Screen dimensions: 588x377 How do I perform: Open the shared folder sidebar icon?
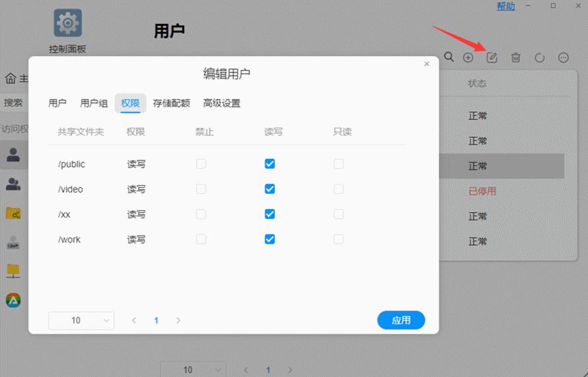(x=13, y=214)
